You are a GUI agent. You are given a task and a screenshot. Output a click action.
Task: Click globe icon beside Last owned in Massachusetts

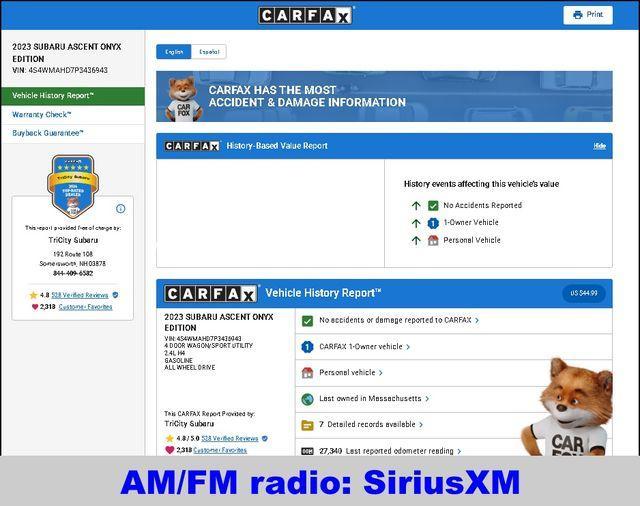pos(307,399)
